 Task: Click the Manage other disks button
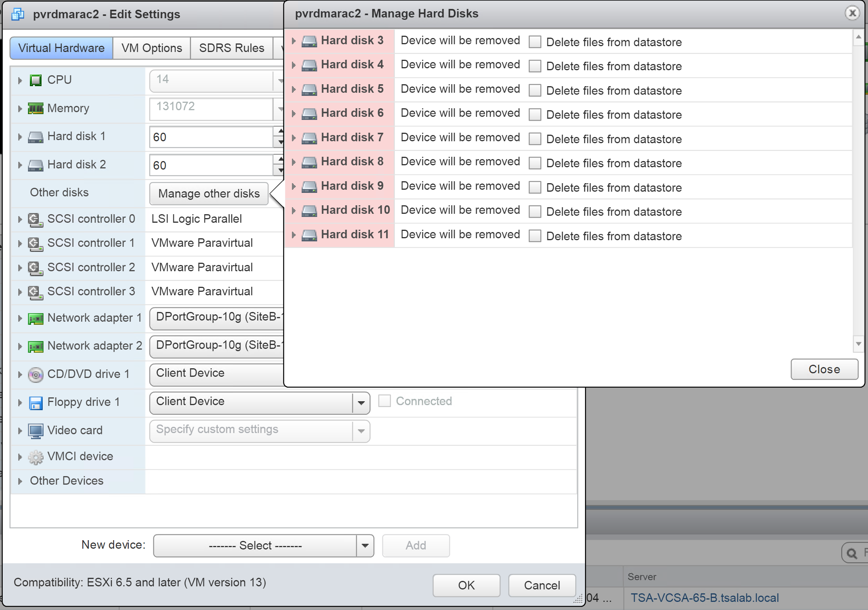coord(209,193)
